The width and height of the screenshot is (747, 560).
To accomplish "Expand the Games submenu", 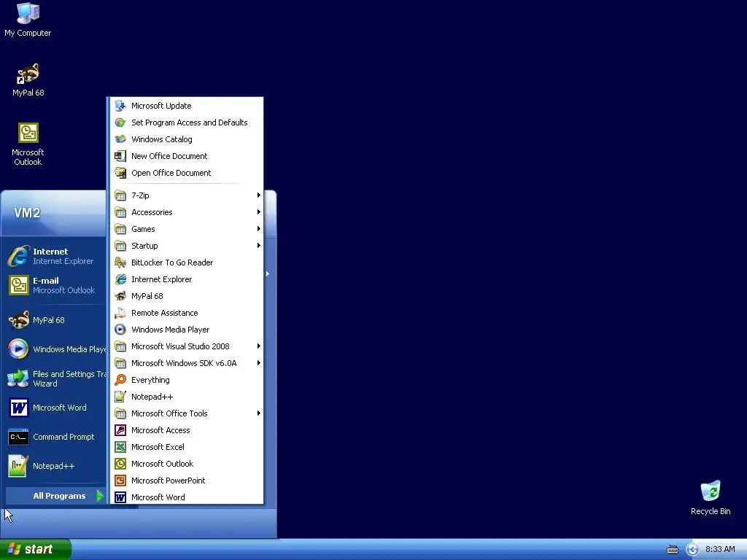I will pyautogui.click(x=187, y=229).
